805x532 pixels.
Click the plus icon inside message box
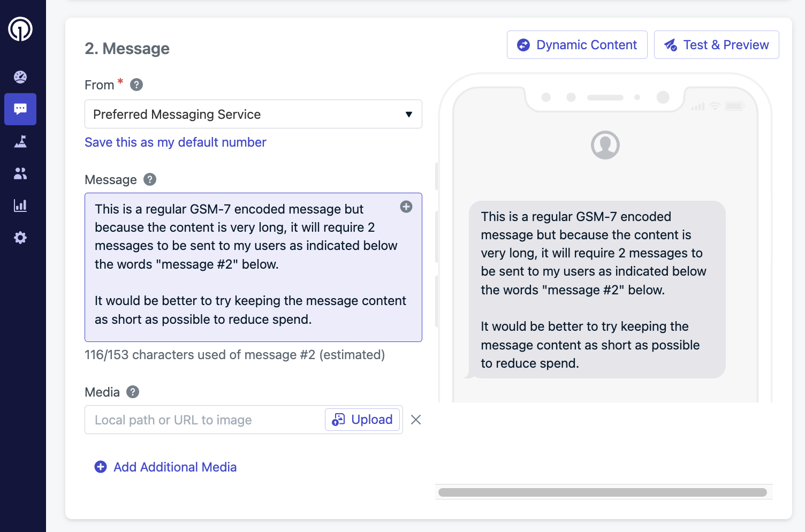click(x=406, y=207)
